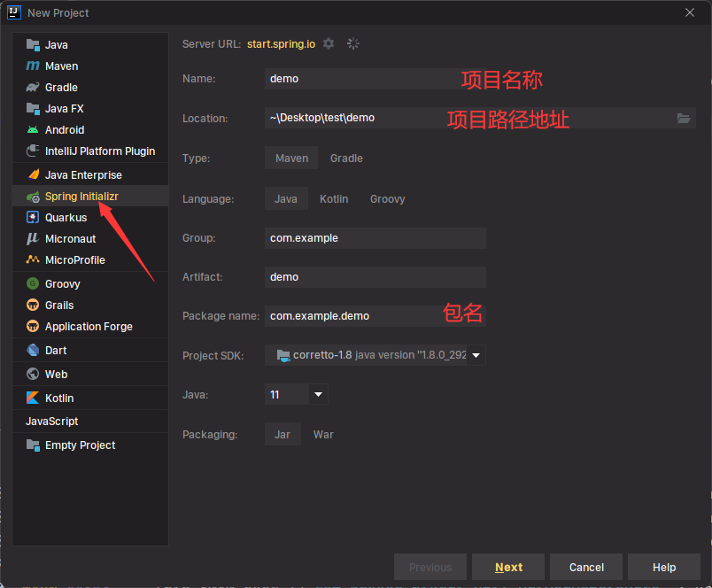
Task: Click the Application Forge icon
Action: tap(33, 326)
